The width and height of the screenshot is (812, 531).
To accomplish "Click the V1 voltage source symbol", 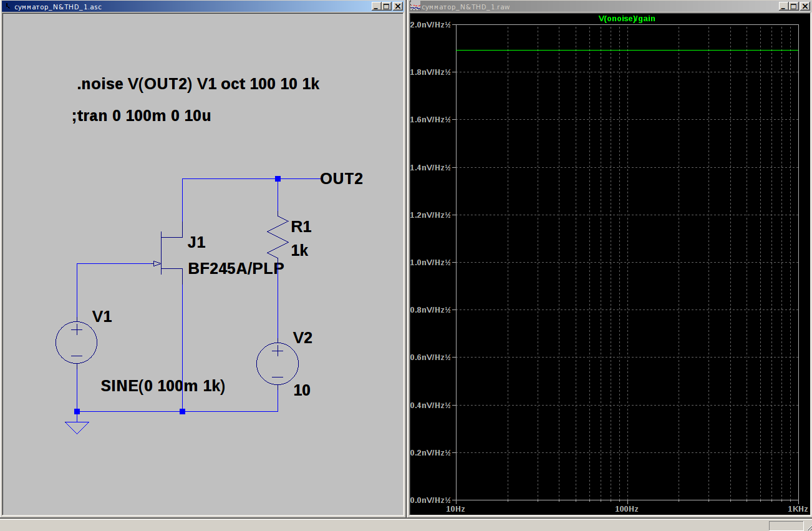I will 77,343.
